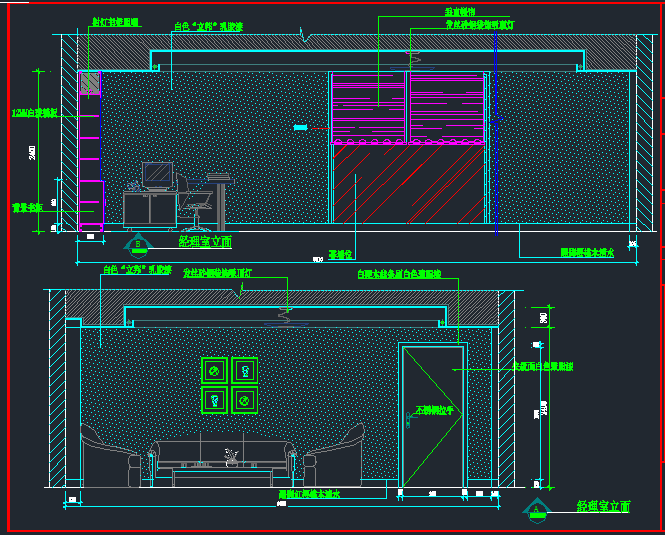Select the green vertical dimension line right of the door

pyautogui.click(x=549, y=397)
